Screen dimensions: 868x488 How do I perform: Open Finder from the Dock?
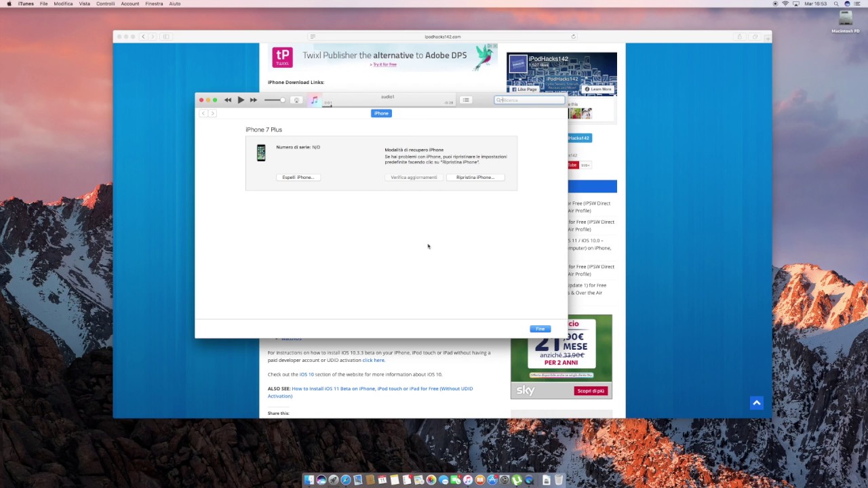point(309,480)
